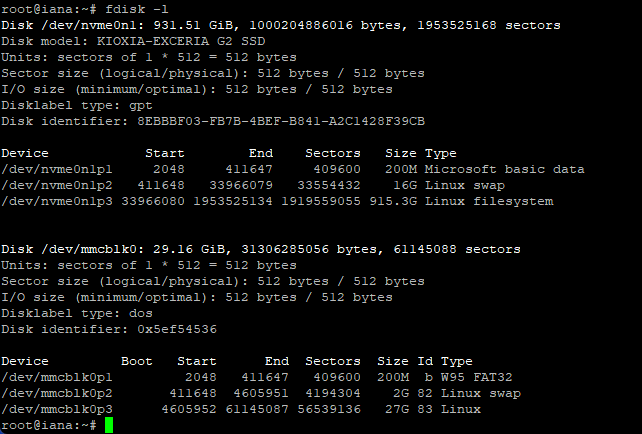
Task: Click the 'Id' column header
Action: (425, 361)
